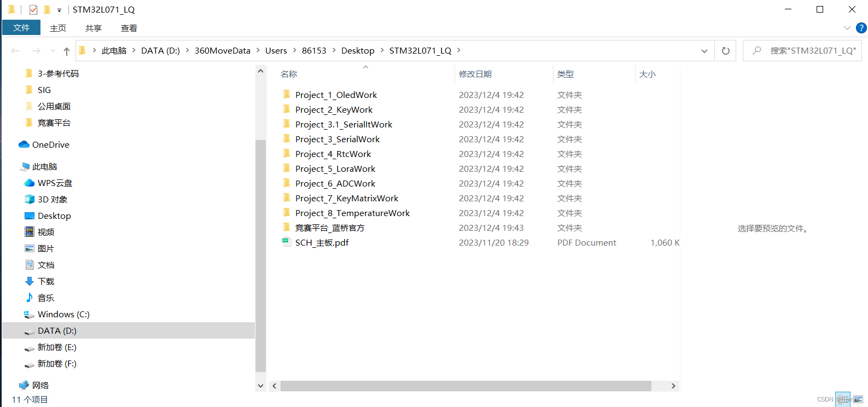Open 3-参考代码 folder in navigation pane
Viewport: 868px width, 407px height.
coord(58,73)
